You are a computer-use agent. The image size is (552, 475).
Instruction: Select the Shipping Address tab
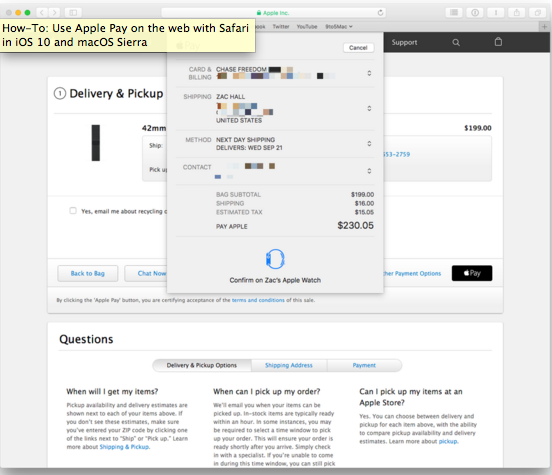pos(289,365)
